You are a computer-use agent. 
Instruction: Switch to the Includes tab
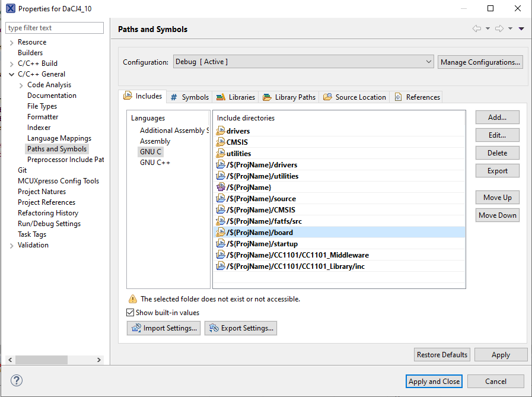pos(142,96)
